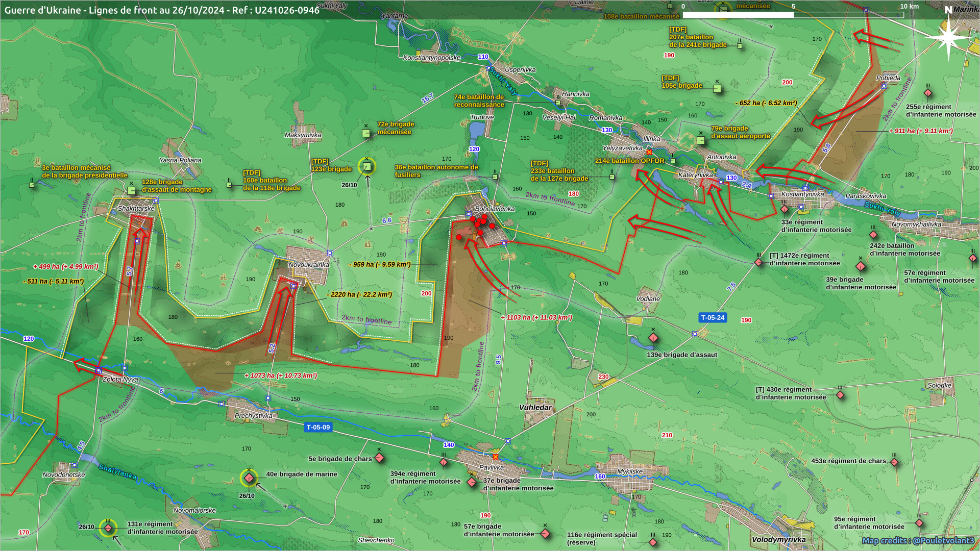Click the 255e régiment d'infanterie motorisée diamond

click(x=928, y=93)
